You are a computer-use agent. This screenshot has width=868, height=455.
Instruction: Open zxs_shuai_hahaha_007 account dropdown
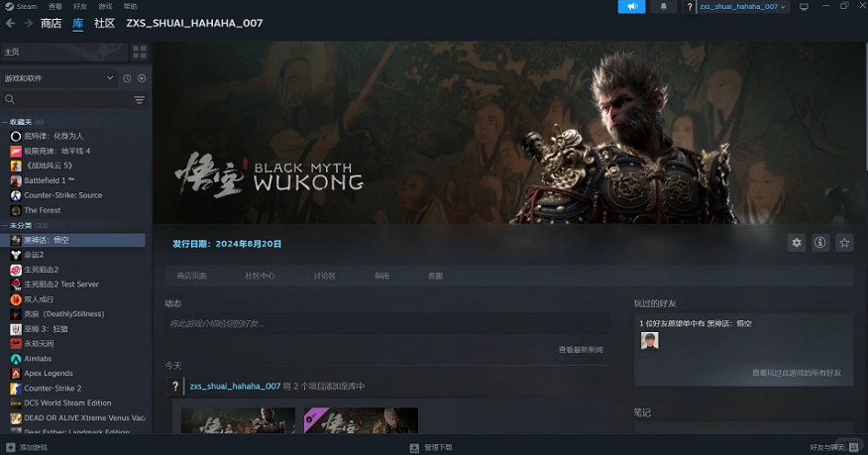(x=741, y=7)
